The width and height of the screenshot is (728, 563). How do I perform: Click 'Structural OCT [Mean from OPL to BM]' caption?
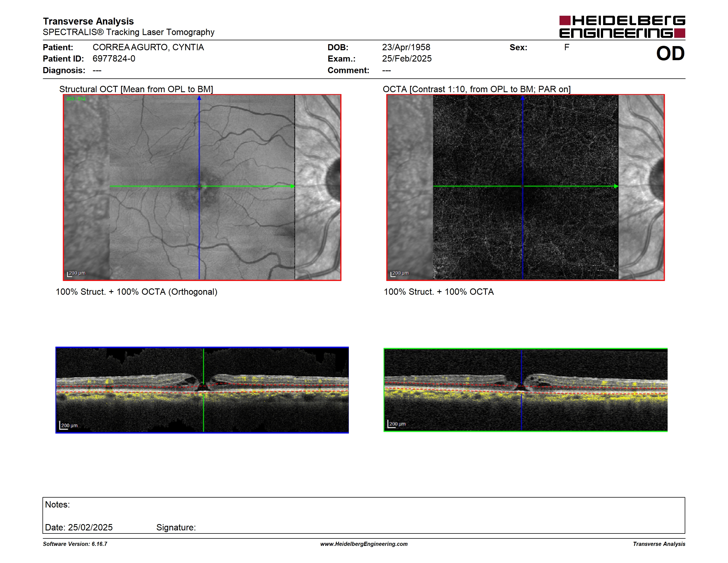136,89
